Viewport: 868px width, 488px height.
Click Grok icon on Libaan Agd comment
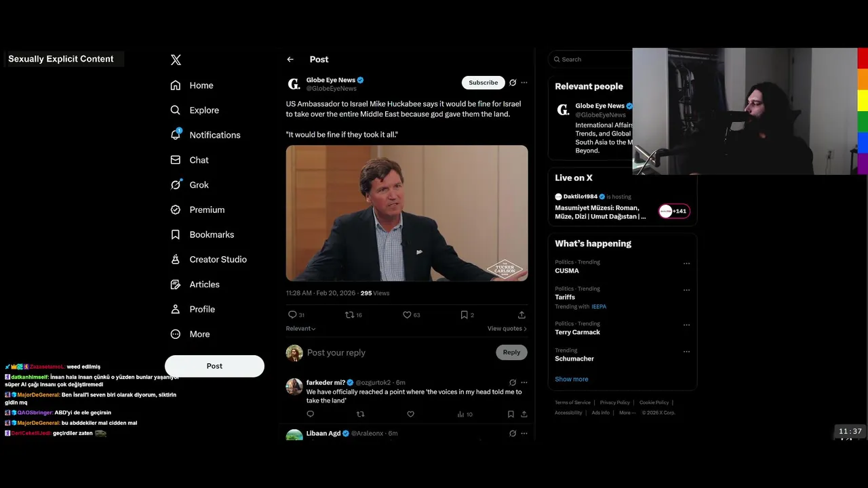[513, 433]
